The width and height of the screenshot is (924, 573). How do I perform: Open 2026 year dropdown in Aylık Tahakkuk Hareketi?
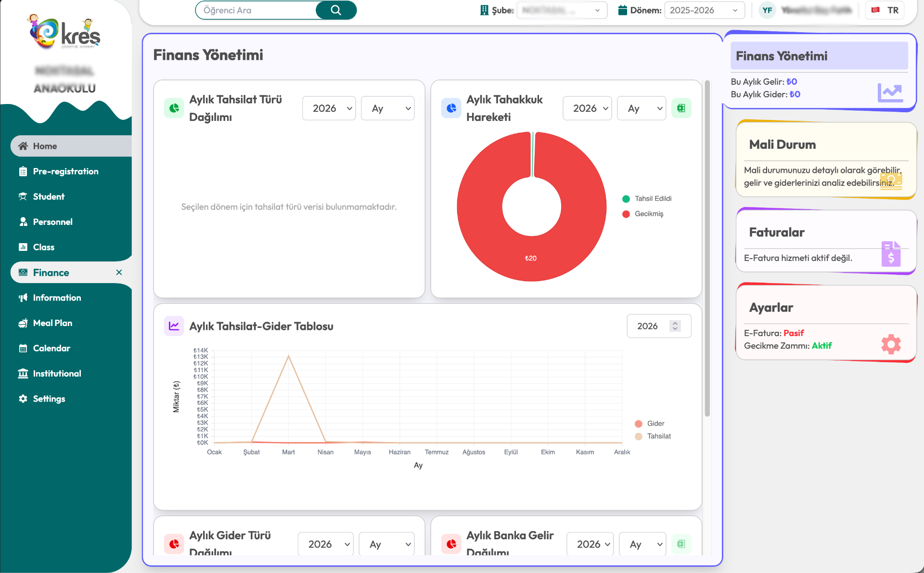click(587, 108)
